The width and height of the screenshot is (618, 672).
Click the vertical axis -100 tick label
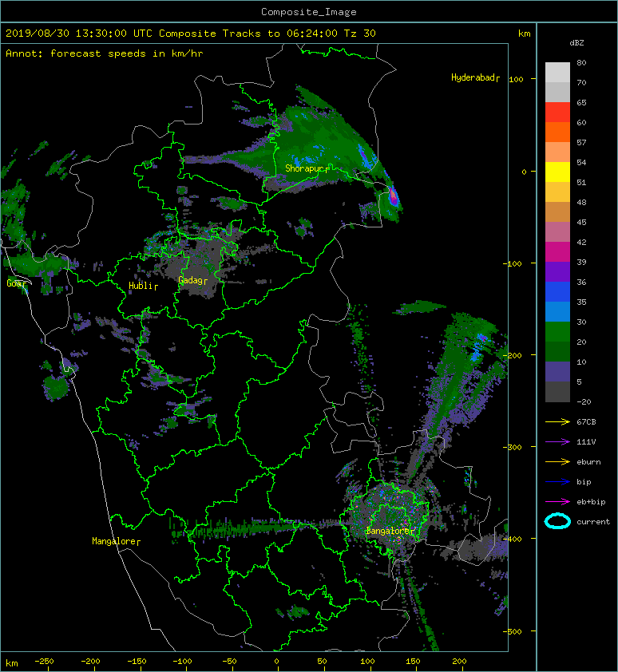click(513, 263)
